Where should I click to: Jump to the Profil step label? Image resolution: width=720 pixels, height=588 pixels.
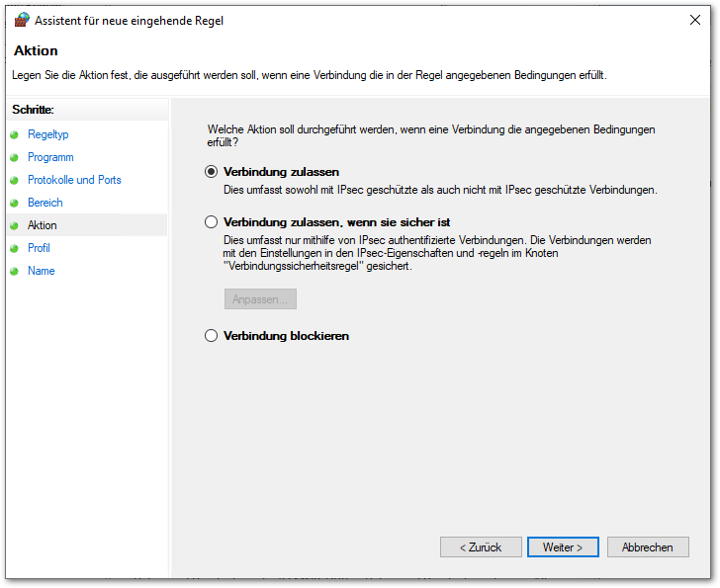click(39, 248)
